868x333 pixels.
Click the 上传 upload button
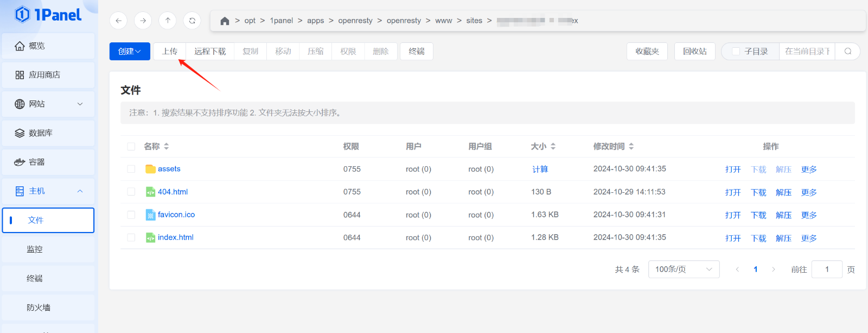[x=170, y=52]
